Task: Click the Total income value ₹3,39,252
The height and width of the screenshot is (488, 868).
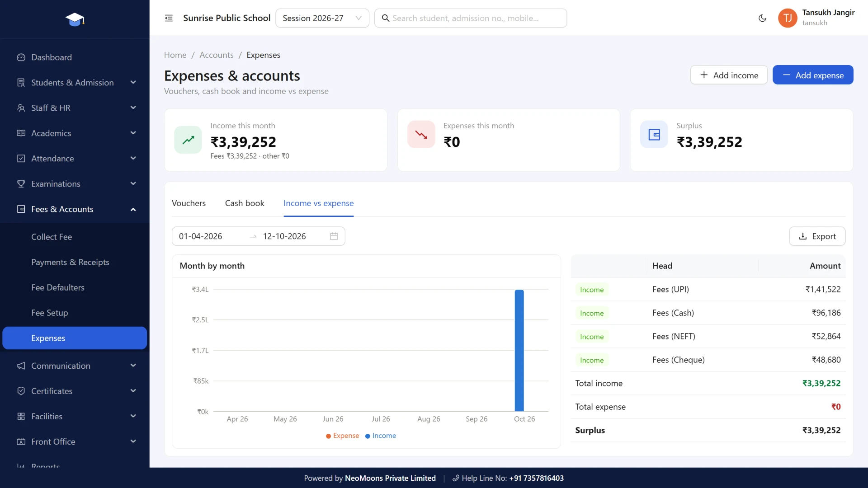Action: (x=821, y=383)
